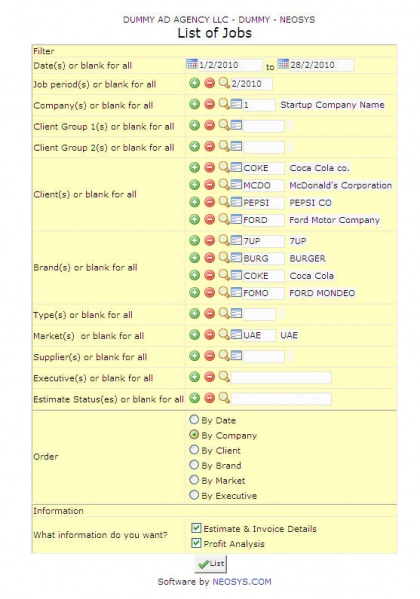Remove the COKE client row
Screen dimensions: 420x599
(209, 167)
